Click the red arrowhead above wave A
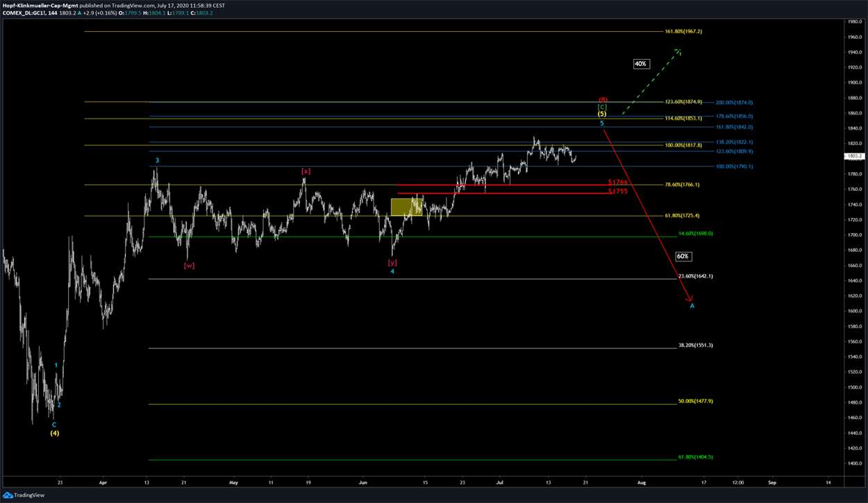This screenshot has width=868, height=503. [x=691, y=299]
